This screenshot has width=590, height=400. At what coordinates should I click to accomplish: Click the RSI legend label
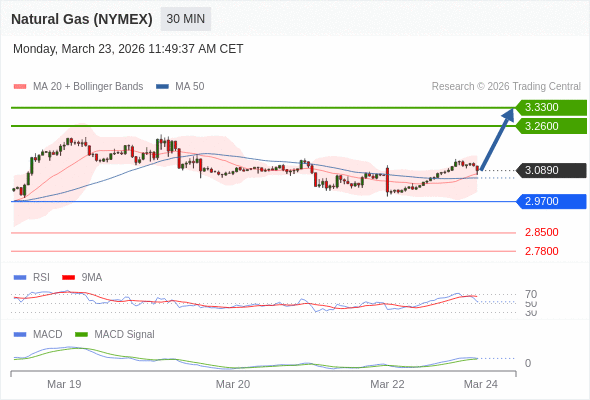[x=41, y=278]
